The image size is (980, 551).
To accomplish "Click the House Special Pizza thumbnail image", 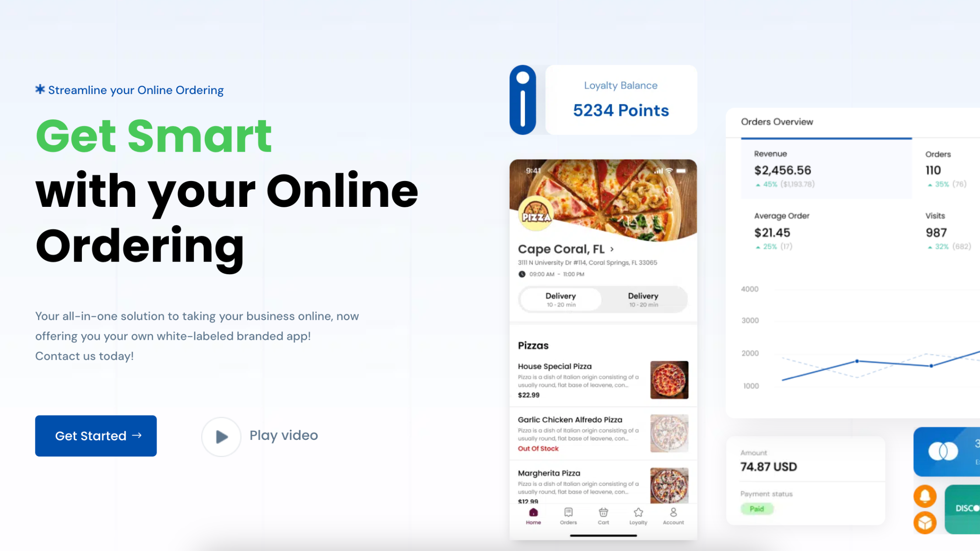I will click(x=669, y=380).
